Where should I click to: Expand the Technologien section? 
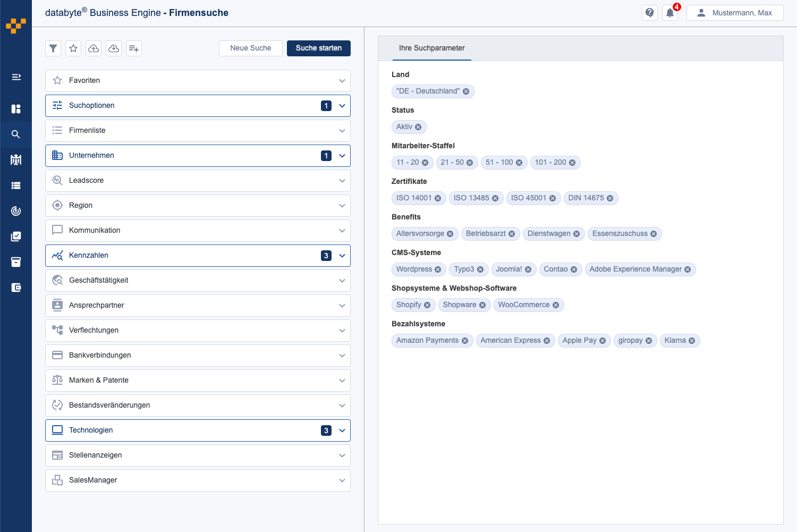coord(198,430)
